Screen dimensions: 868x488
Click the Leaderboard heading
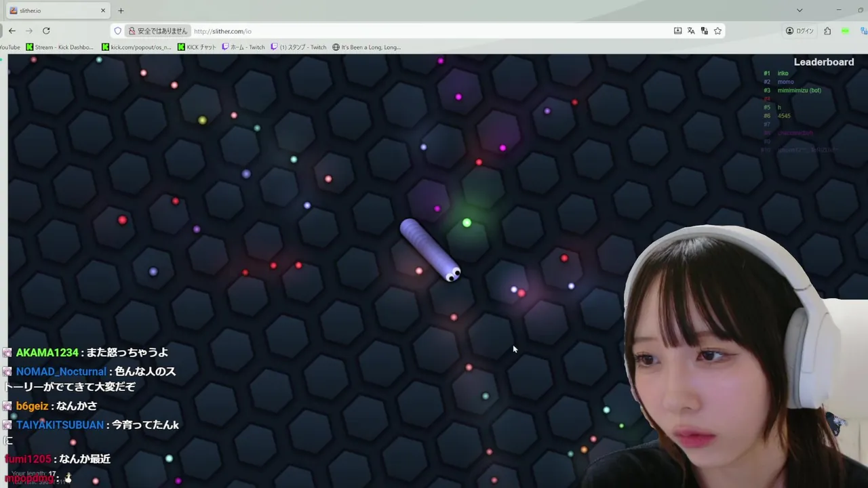[823, 62]
